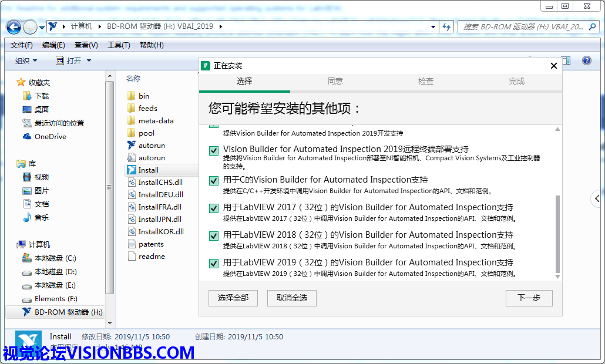Click the Install application icon in file list
The width and height of the screenshot is (605, 364).
(x=132, y=170)
